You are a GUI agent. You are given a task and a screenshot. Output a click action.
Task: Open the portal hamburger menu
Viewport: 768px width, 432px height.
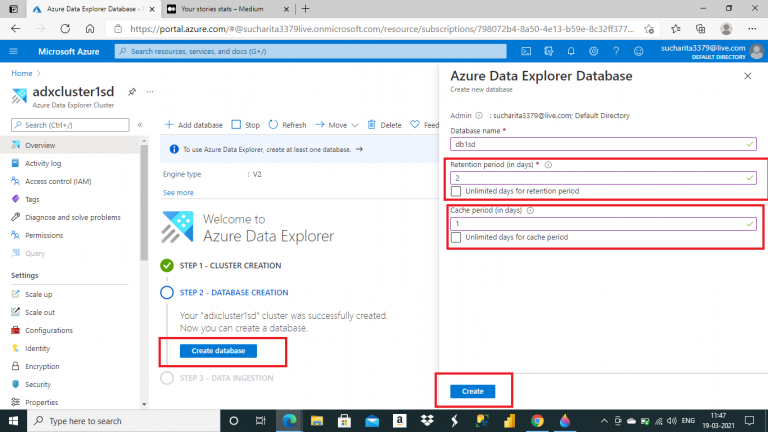tap(14, 51)
